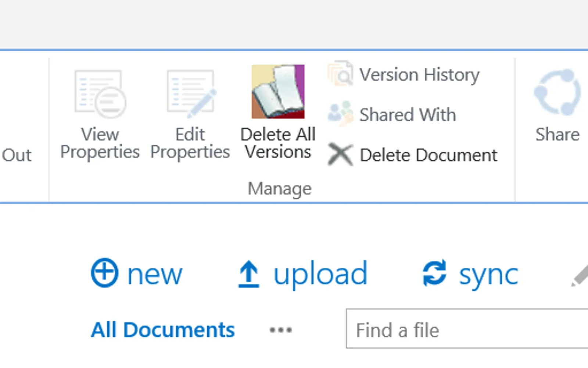This screenshot has height=368, width=588.
Task: Click the 'sync' link text
Action: click(489, 276)
